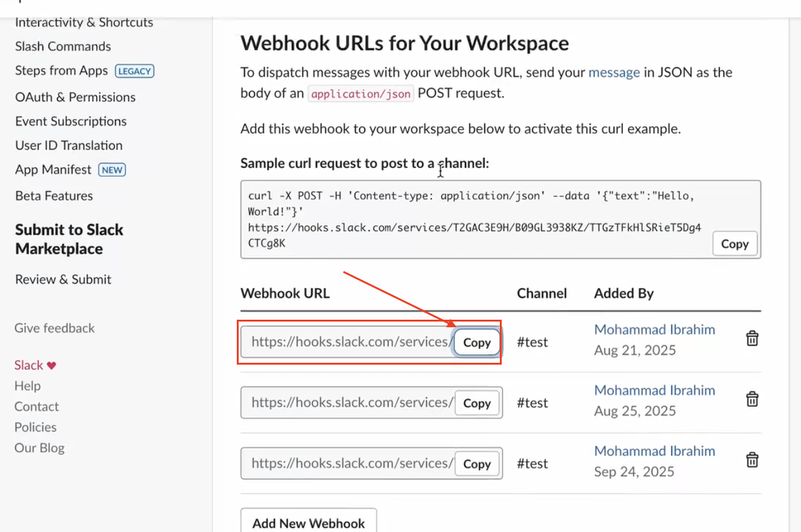Copy the sample curl request

point(734,244)
